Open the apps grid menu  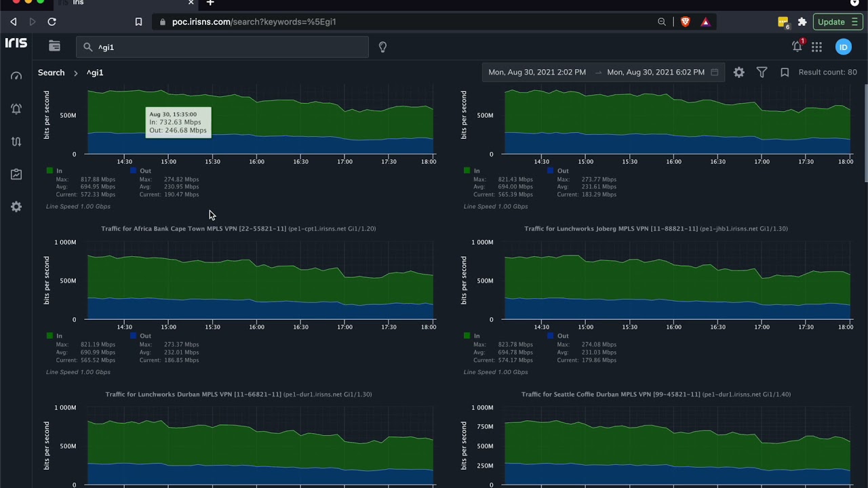pyautogui.click(x=816, y=47)
